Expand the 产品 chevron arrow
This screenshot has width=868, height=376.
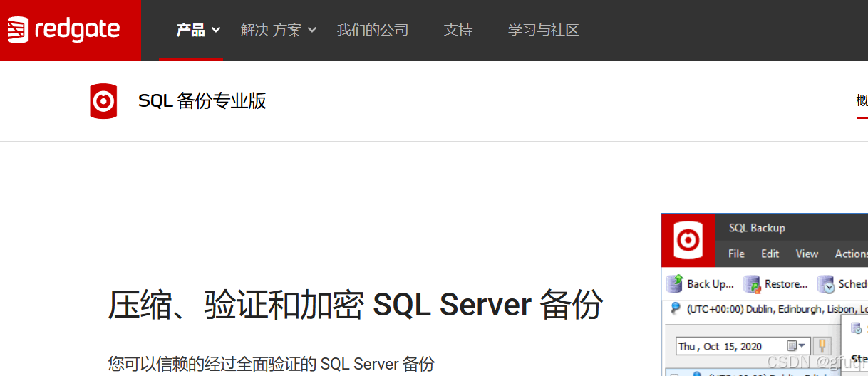pyautogui.click(x=216, y=30)
